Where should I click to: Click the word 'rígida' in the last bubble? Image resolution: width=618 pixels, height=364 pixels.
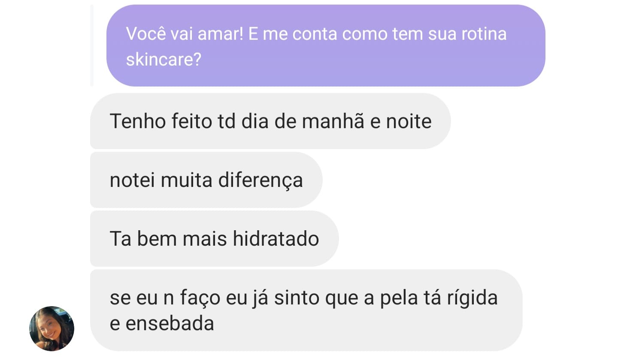(472, 298)
